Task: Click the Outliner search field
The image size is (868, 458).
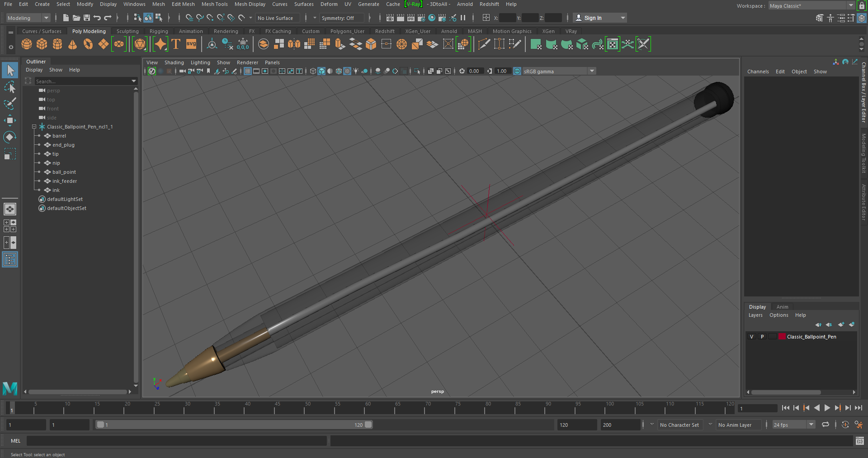Action: (x=83, y=81)
